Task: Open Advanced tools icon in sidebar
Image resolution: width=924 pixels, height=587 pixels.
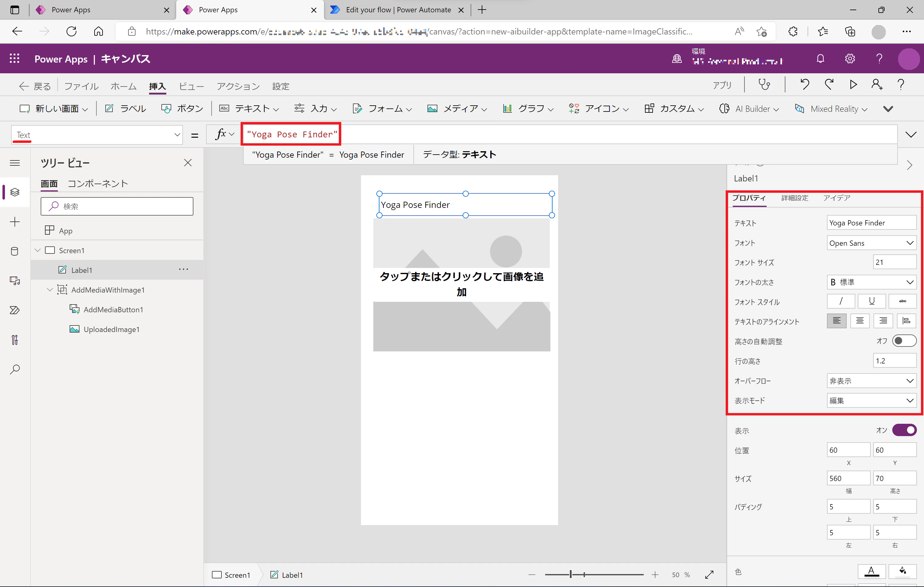Action: (x=14, y=340)
